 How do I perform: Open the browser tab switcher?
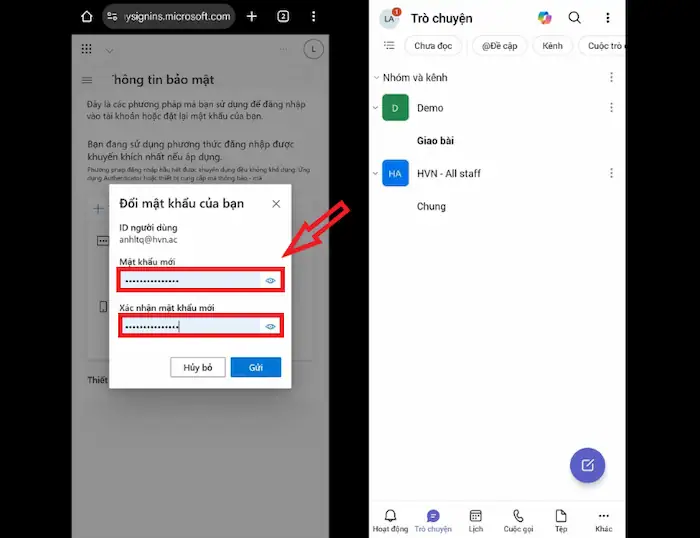click(x=283, y=17)
